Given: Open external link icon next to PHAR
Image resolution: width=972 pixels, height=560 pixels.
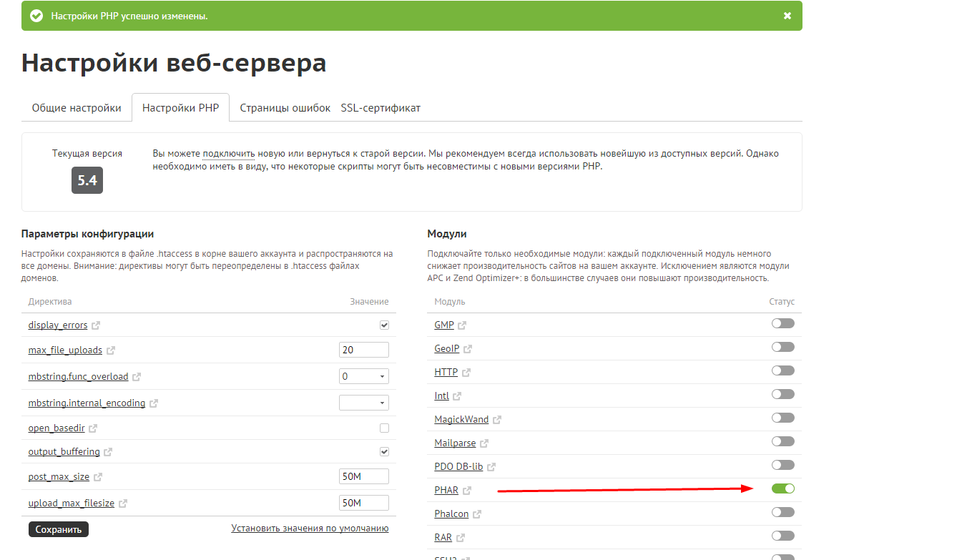Looking at the screenshot, I should pos(467,491).
